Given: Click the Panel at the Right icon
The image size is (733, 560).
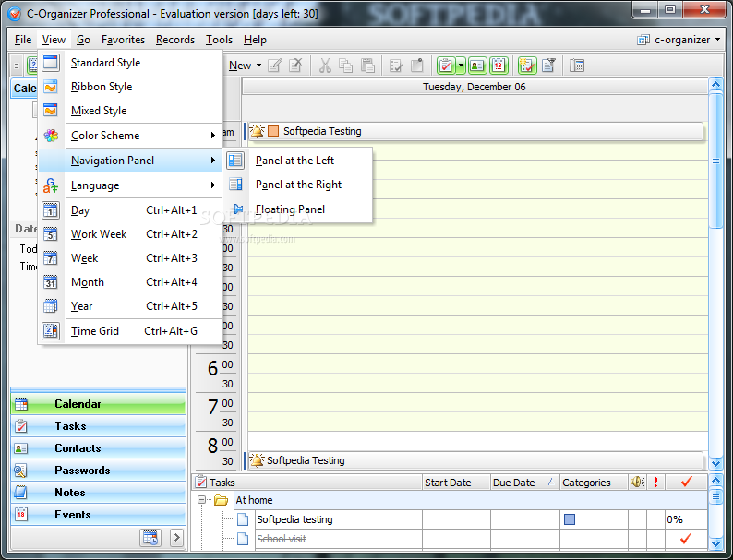Looking at the screenshot, I should [235, 185].
